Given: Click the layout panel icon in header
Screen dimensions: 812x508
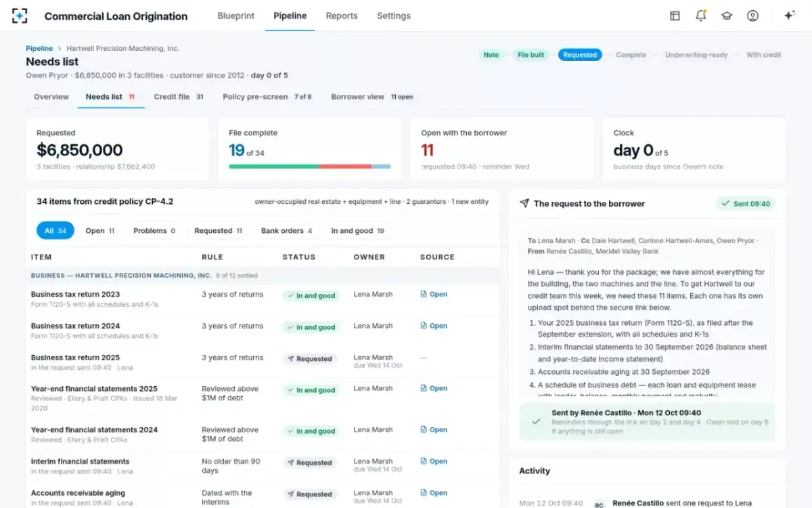Looking at the screenshot, I should coord(675,16).
